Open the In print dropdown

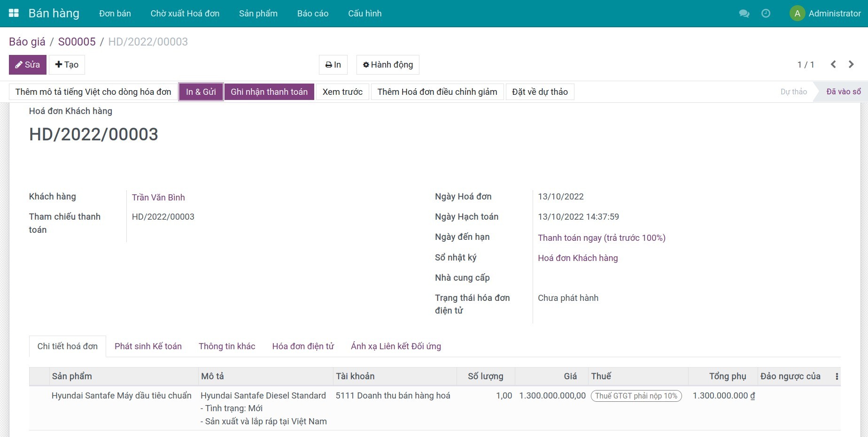point(333,65)
